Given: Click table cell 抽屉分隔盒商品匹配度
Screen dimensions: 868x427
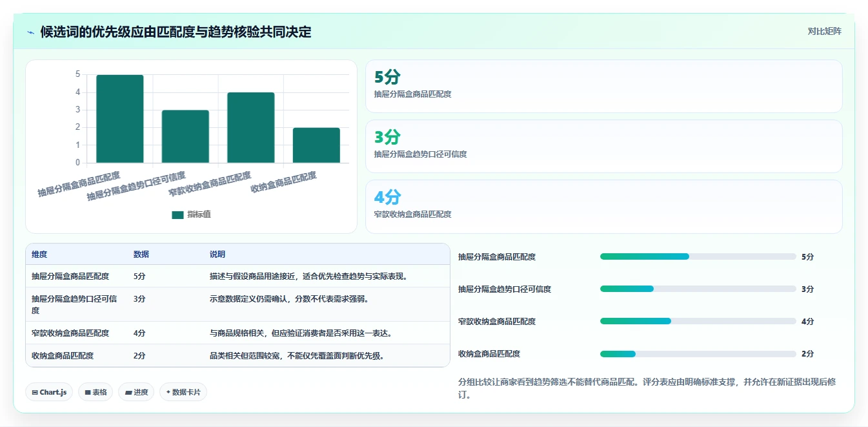Looking at the screenshot, I should point(70,276).
